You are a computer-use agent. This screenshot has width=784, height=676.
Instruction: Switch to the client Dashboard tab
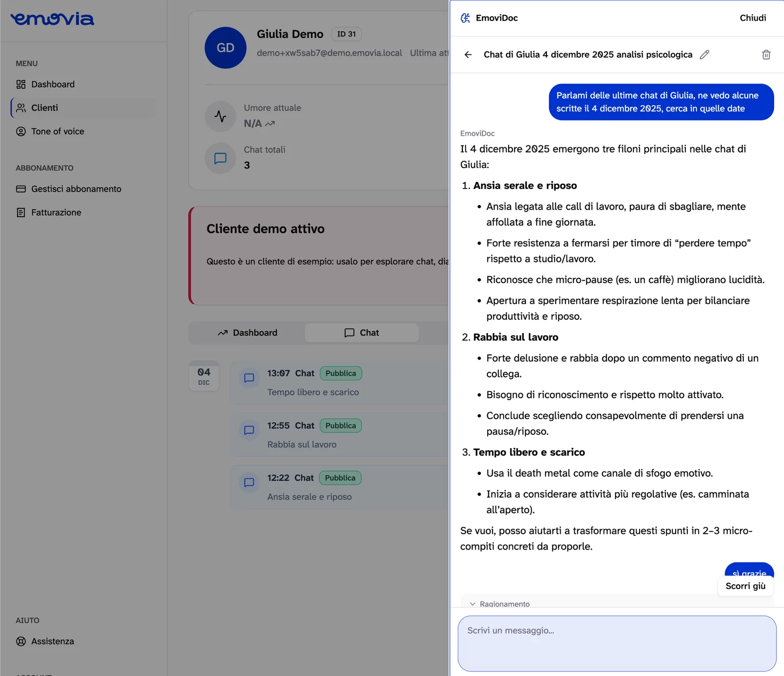tap(247, 333)
